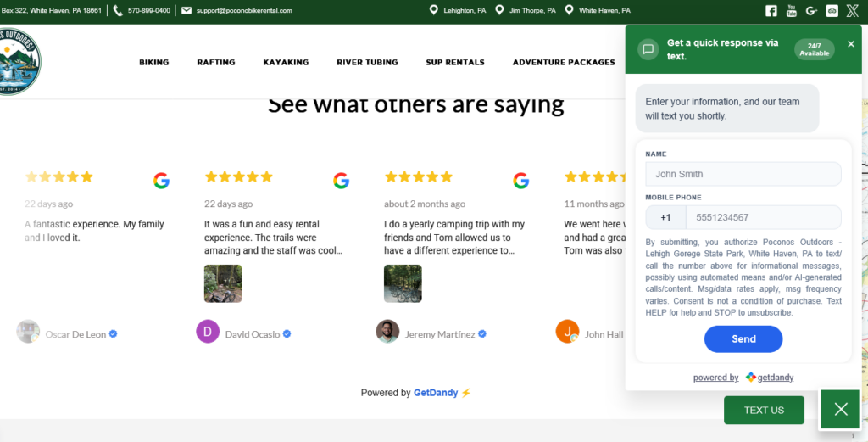Open the Adventure Packages menu

pos(564,63)
